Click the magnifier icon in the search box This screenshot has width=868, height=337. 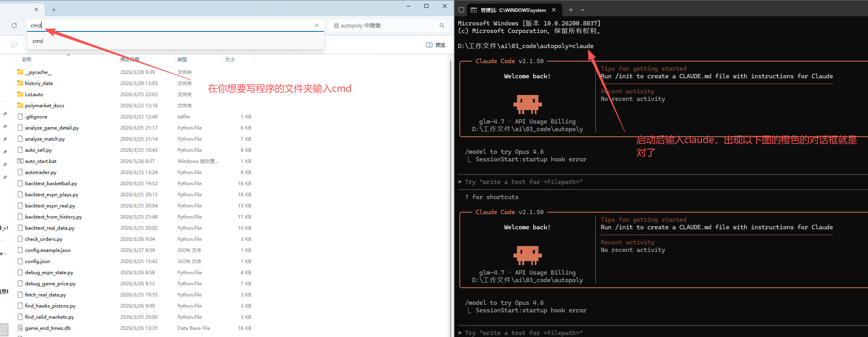(442, 25)
